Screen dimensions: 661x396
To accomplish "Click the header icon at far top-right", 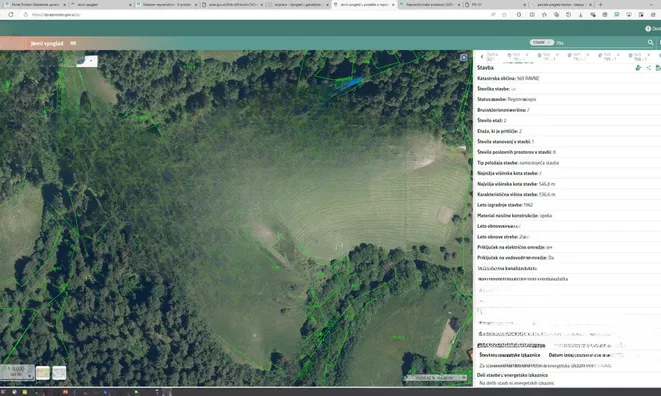I will click(648, 29).
